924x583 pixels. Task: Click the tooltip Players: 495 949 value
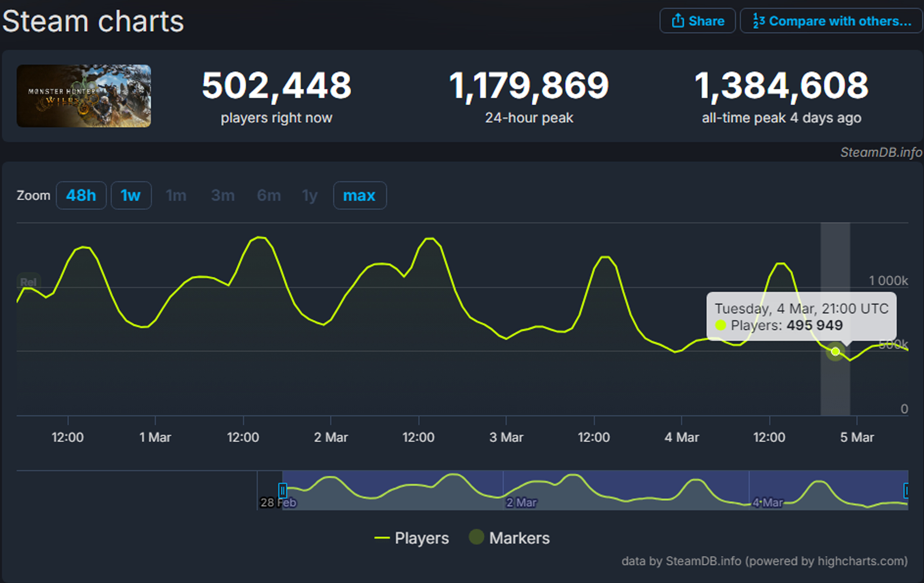[779, 325]
